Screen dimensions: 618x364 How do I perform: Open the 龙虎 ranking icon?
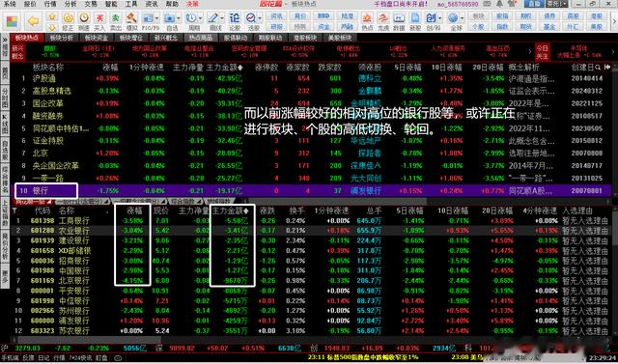point(382,21)
